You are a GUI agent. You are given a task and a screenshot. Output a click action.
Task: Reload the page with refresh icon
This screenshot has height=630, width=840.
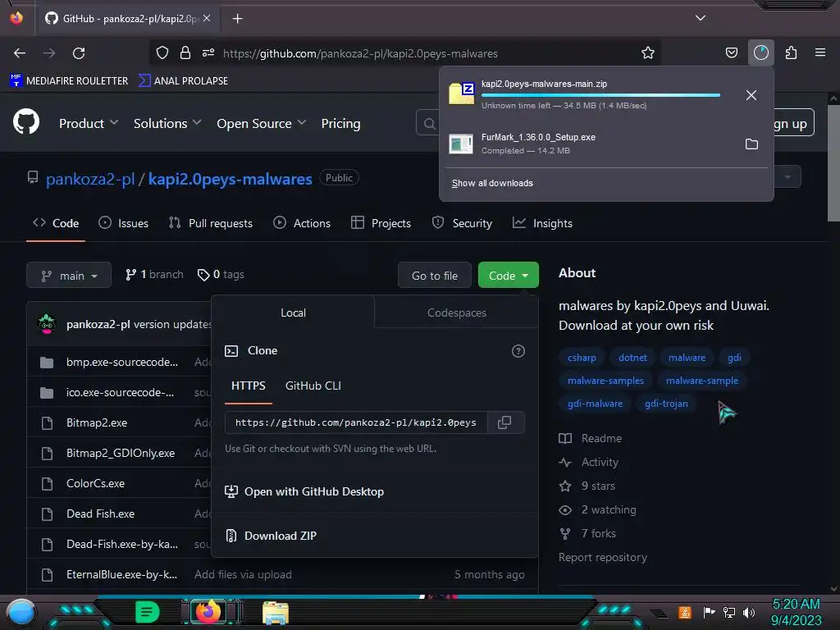tap(79, 53)
